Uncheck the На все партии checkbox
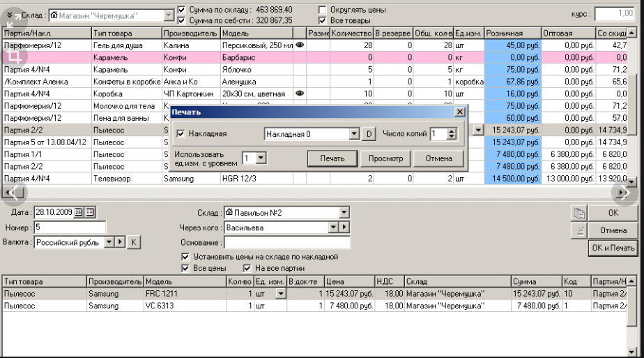The height and width of the screenshot is (358, 644). [247, 268]
